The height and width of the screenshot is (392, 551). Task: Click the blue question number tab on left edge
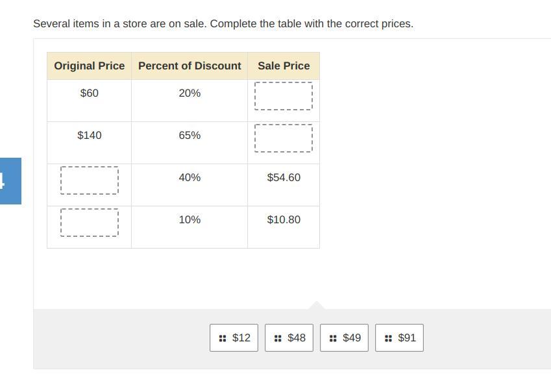coord(9,181)
